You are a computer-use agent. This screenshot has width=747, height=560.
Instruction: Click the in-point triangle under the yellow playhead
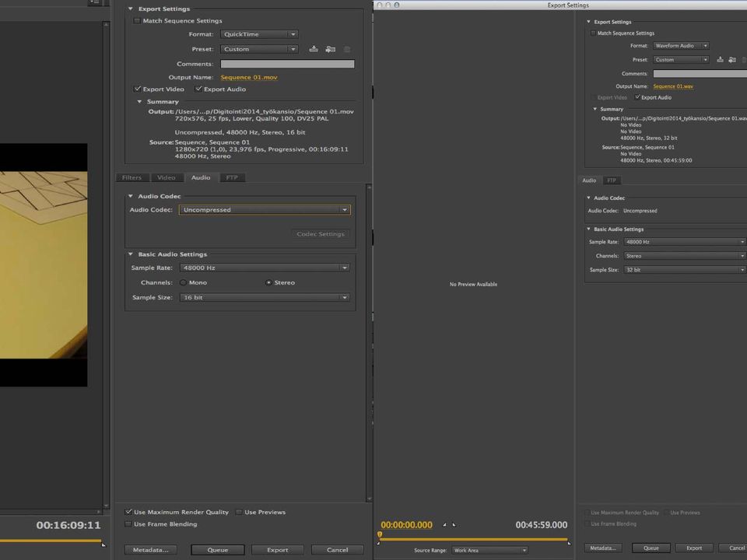[x=378, y=543]
